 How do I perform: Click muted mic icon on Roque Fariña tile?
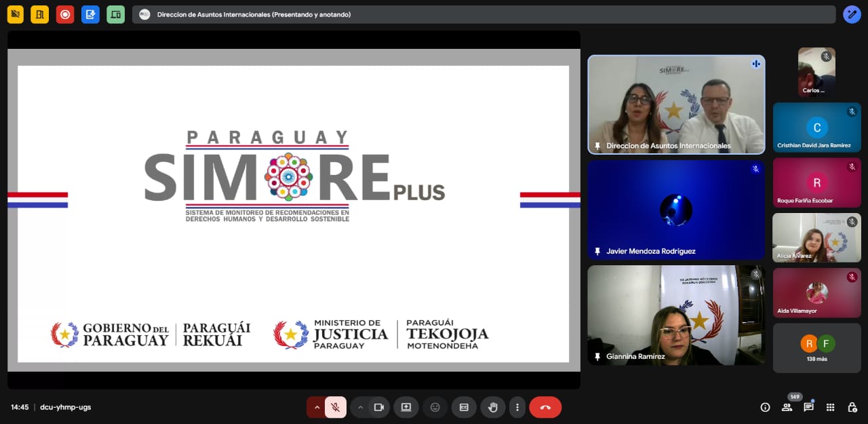(852, 167)
